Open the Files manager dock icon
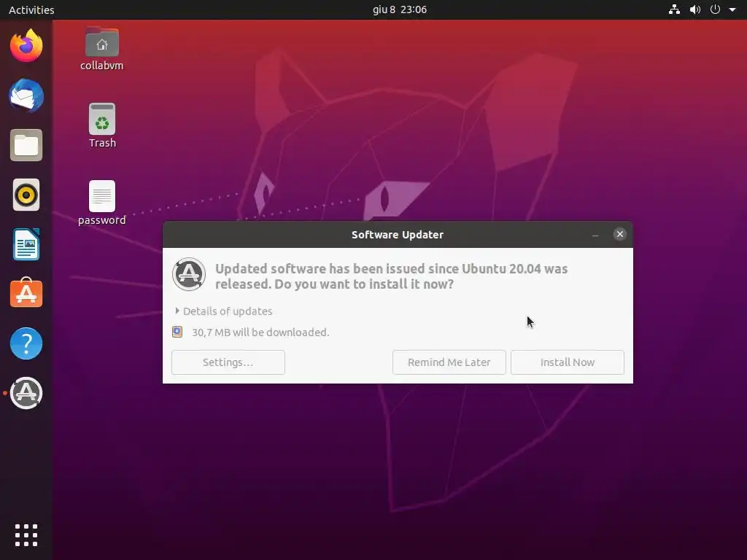747x560 pixels. point(26,145)
